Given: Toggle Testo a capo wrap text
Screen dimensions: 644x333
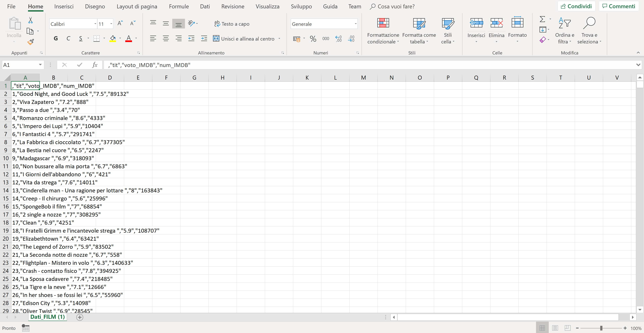Looking at the screenshot, I should pyautogui.click(x=232, y=24).
